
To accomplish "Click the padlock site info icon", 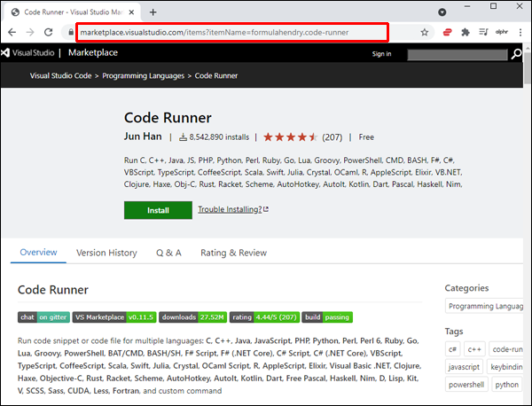I will pos(71,32).
